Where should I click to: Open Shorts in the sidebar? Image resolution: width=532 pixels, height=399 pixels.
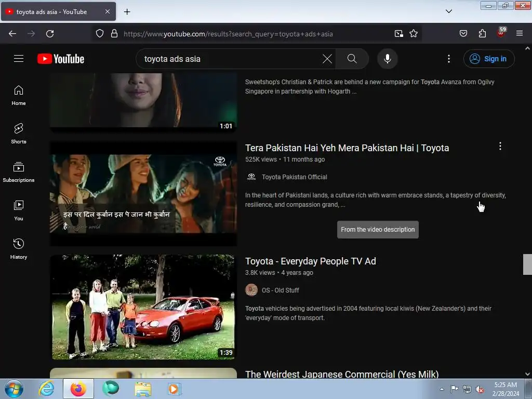[19, 134]
